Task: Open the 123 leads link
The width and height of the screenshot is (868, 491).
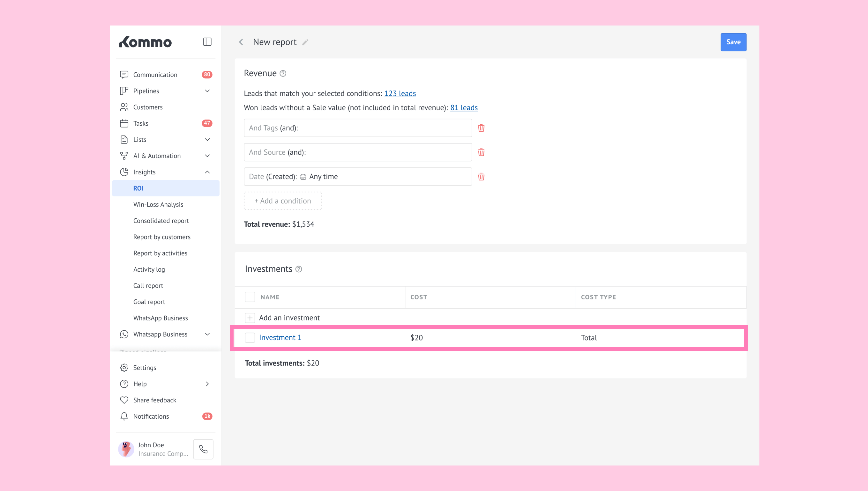Action: click(400, 93)
